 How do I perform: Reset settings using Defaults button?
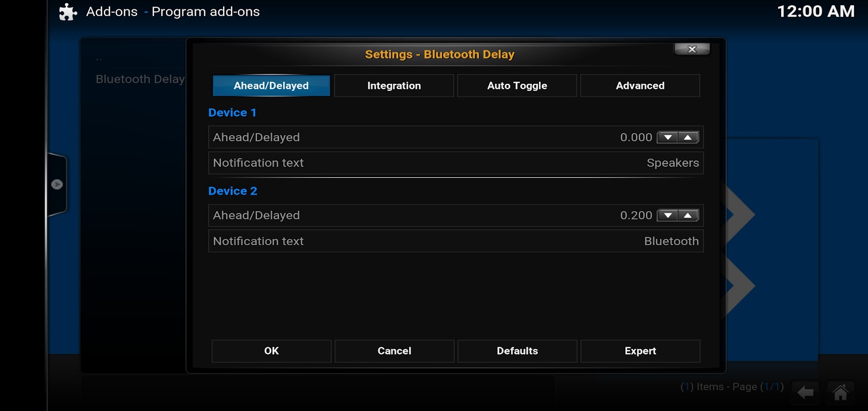[517, 351]
